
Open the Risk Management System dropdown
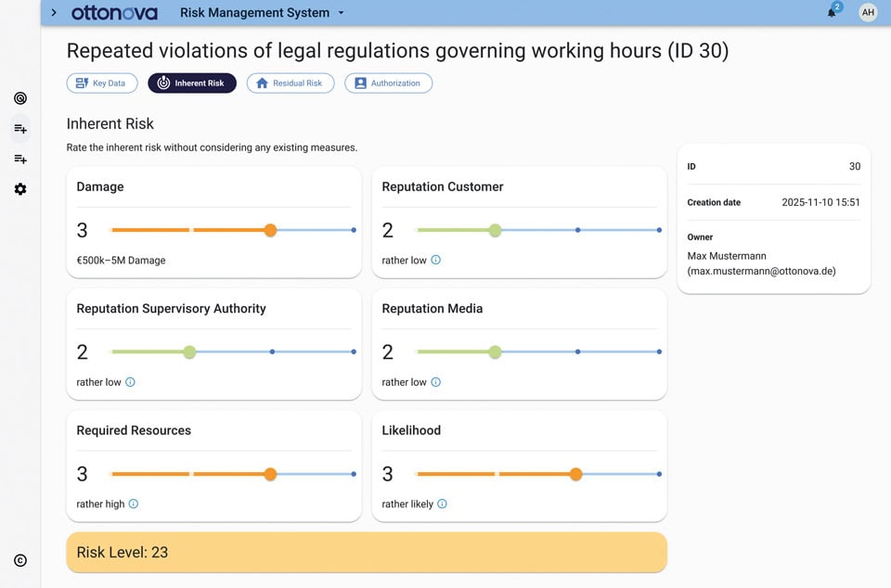pyautogui.click(x=341, y=13)
